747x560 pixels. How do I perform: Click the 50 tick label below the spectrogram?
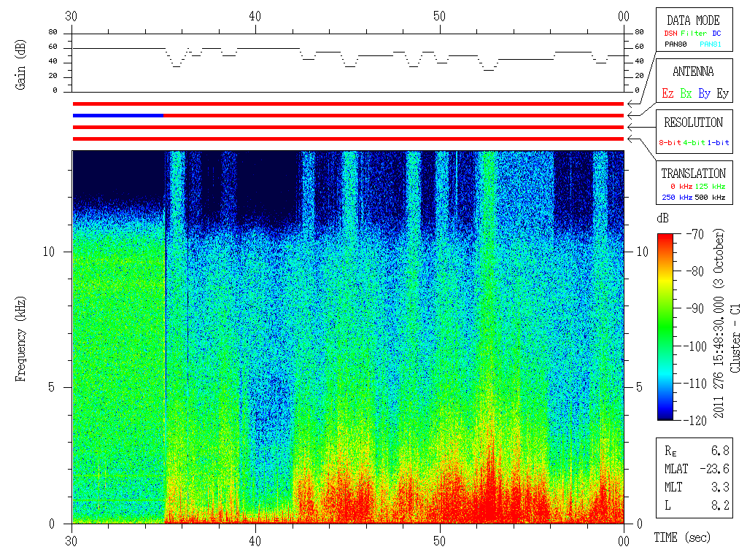point(439,541)
